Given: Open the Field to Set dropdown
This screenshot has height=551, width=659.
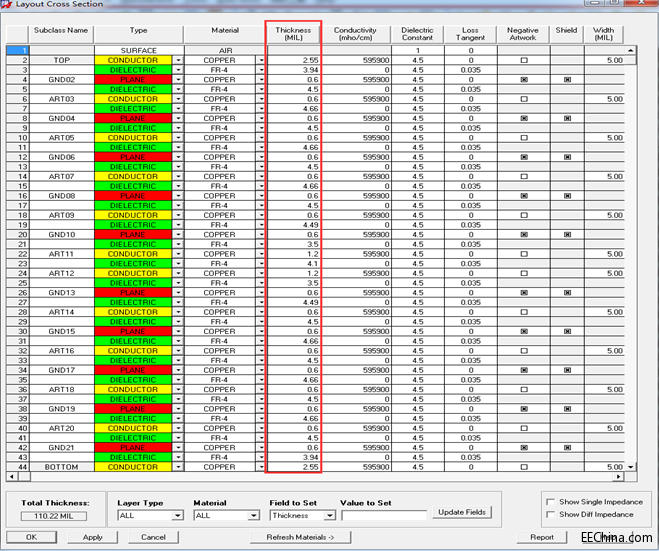Looking at the screenshot, I should coord(330,515).
